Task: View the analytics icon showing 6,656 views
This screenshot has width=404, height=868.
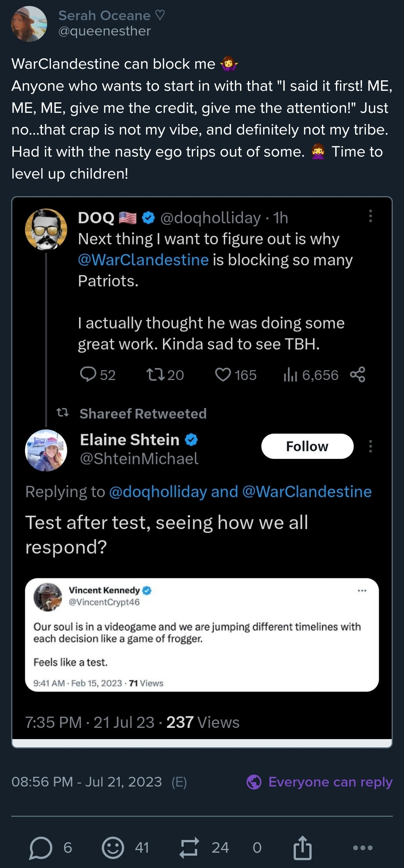Action: pos(290,374)
